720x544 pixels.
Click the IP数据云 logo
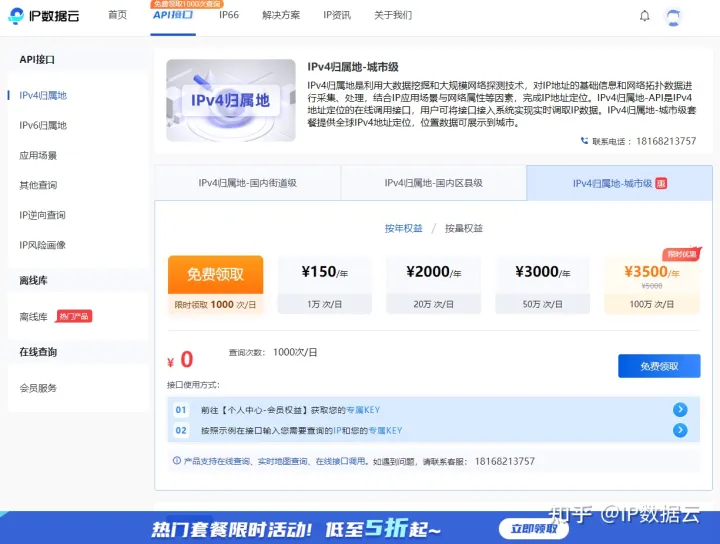(x=44, y=16)
